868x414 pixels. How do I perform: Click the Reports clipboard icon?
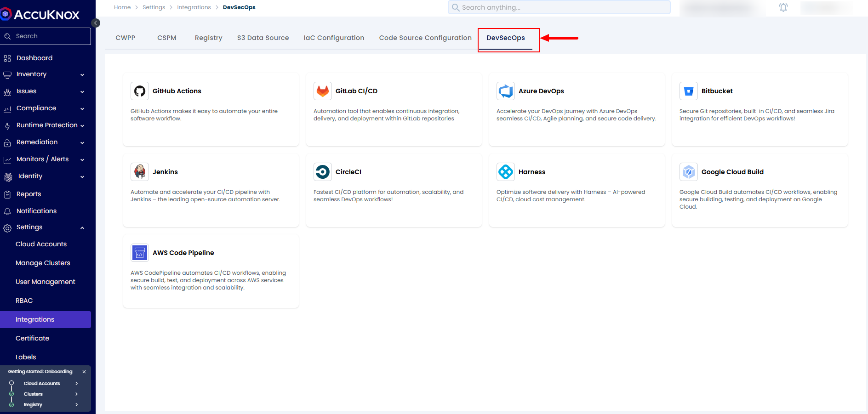coord(7,194)
